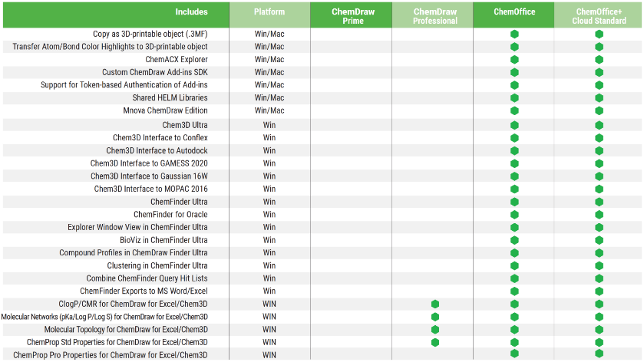Click ChemOffice+ Cloud hexagon for Clustering in ChemFinder Ultra
The image size is (644, 362).
(x=599, y=265)
